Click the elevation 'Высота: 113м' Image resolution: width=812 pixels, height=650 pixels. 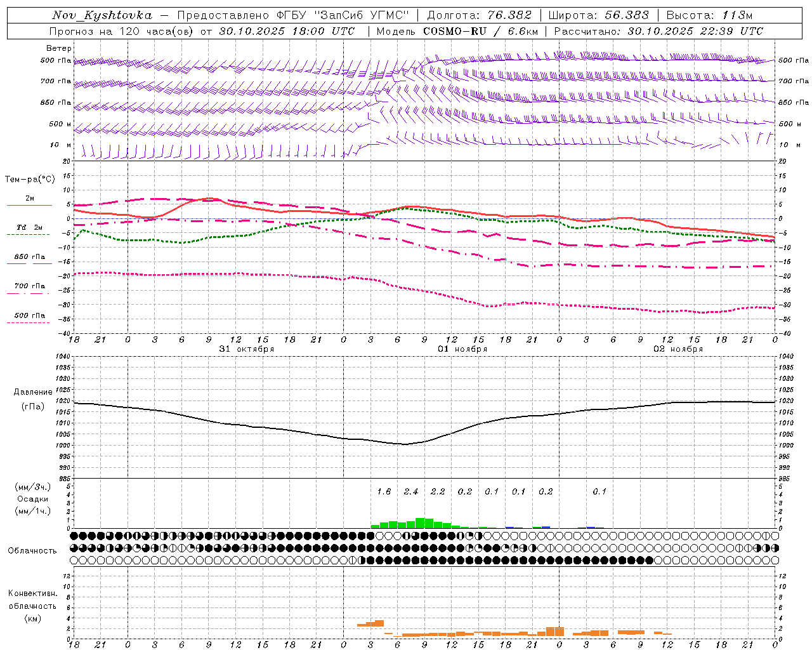(x=709, y=15)
